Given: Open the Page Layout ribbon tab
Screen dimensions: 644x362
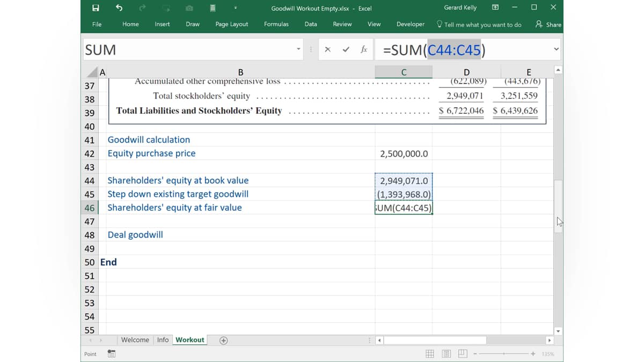Looking at the screenshot, I should pos(232,24).
